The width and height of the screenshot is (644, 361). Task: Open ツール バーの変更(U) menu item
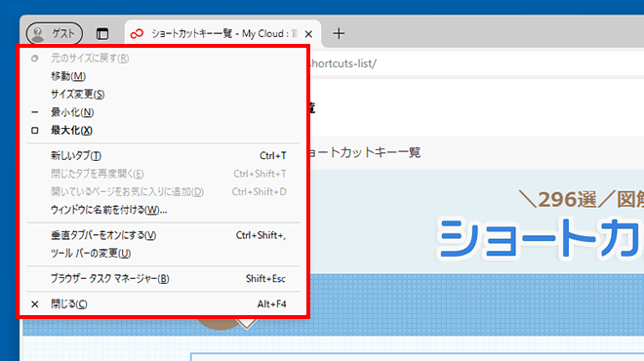coord(163,254)
